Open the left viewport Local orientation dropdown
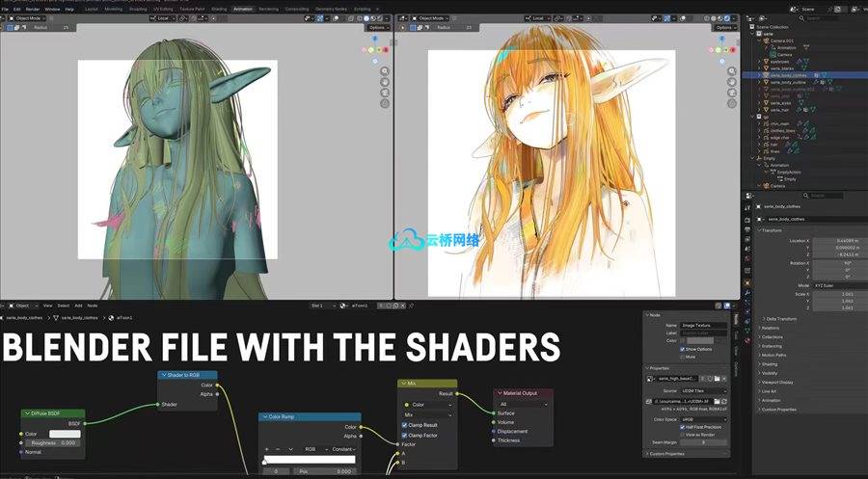Viewport: 868px width, 479px height. click(163, 18)
